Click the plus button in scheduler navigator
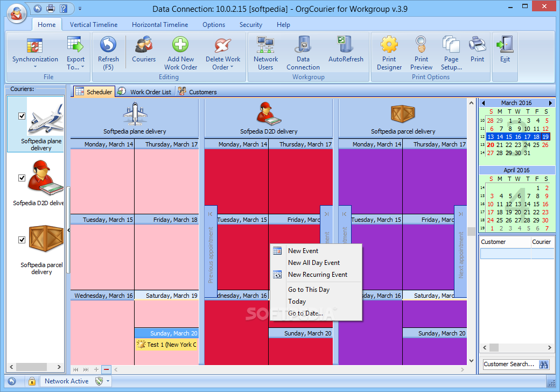 pos(96,369)
